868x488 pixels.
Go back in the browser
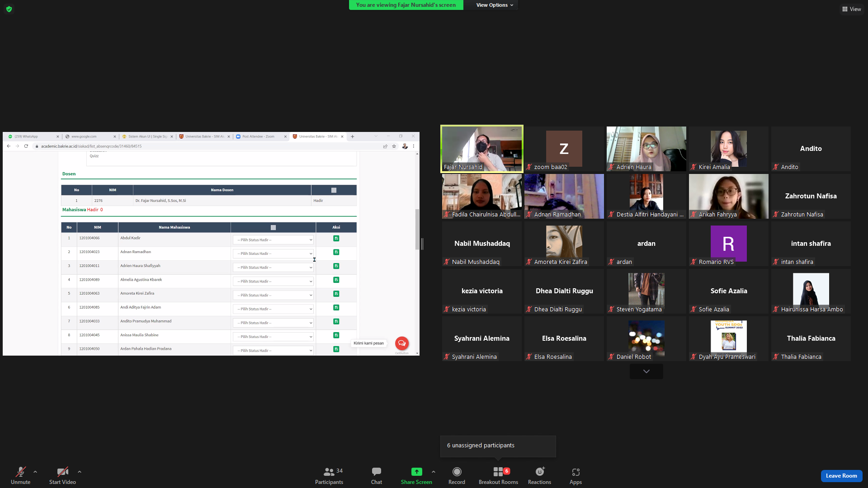[9, 146]
